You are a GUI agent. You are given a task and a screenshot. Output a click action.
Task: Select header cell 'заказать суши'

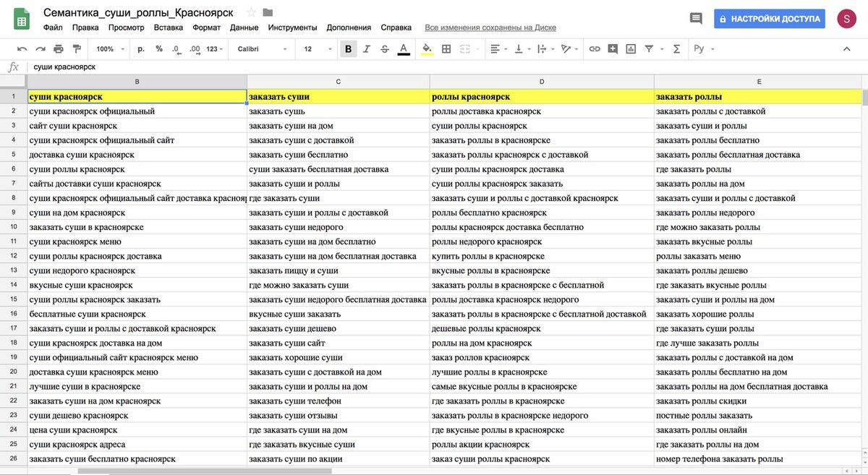coord(339,96)
